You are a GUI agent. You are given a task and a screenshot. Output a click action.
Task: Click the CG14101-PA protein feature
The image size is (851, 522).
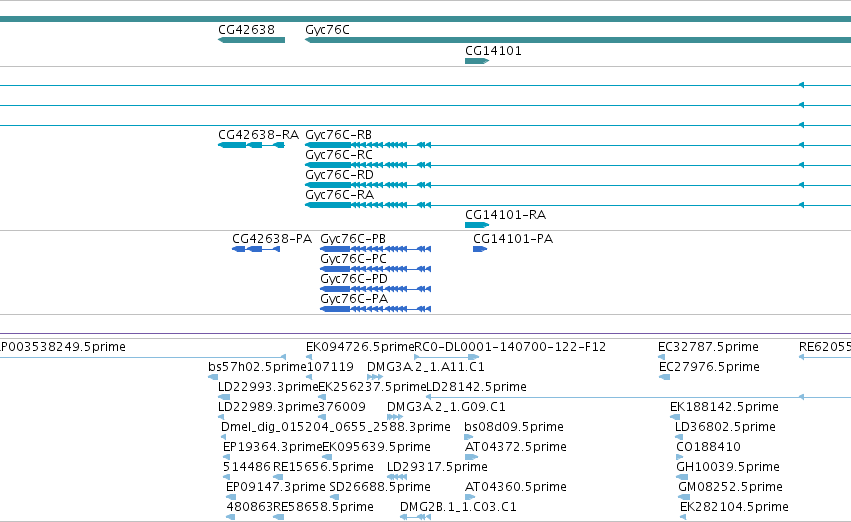[x=480, y=249]
